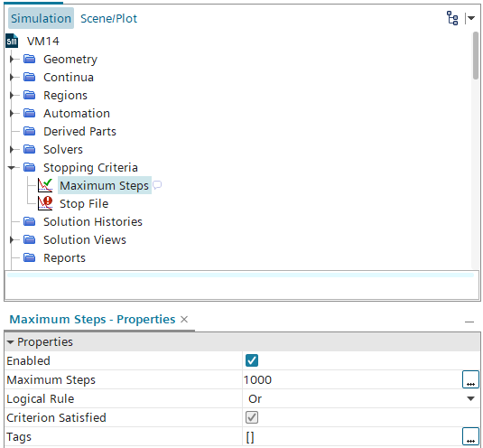Click the Tags property name

point(19,437)
